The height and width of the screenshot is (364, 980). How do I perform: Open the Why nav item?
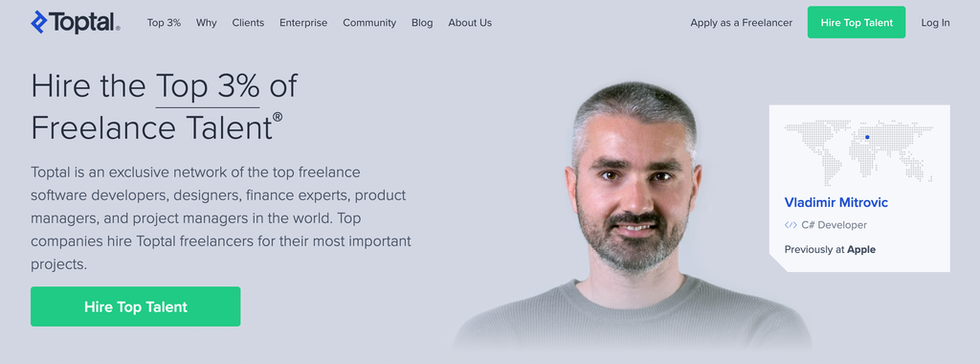[207, 23]
